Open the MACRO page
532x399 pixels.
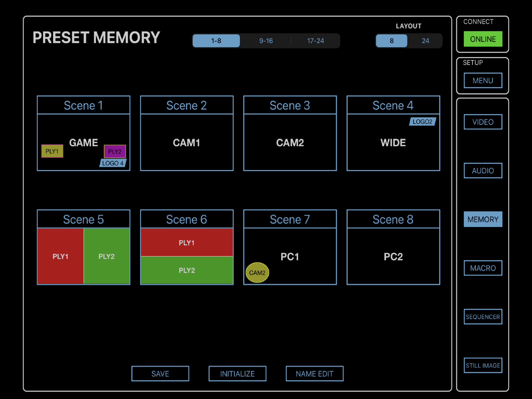pyautogui.click(x=483, y=268)
